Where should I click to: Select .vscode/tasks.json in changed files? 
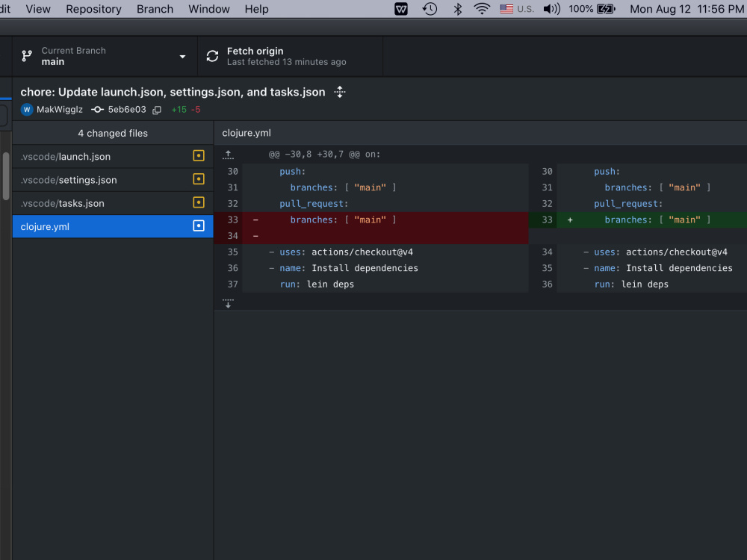pos(113,203)
